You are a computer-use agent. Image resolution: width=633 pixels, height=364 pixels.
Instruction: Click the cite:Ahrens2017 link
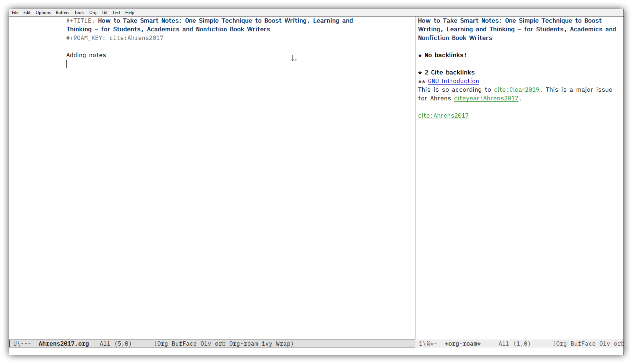[443, 115]
